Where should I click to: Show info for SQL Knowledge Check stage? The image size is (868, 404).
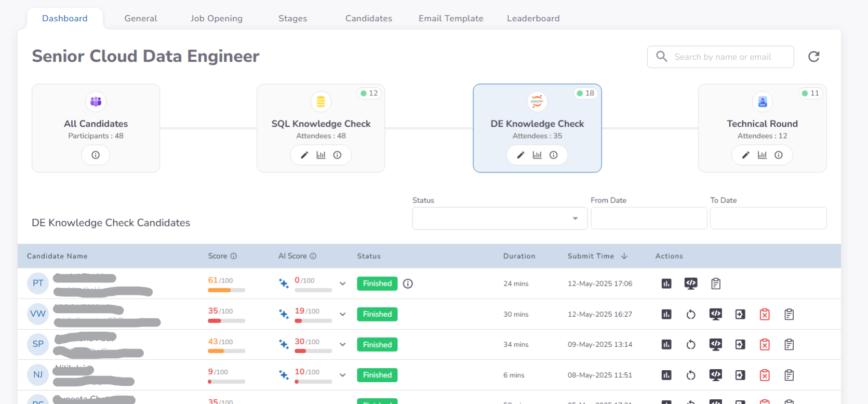(x=338, y=155)
